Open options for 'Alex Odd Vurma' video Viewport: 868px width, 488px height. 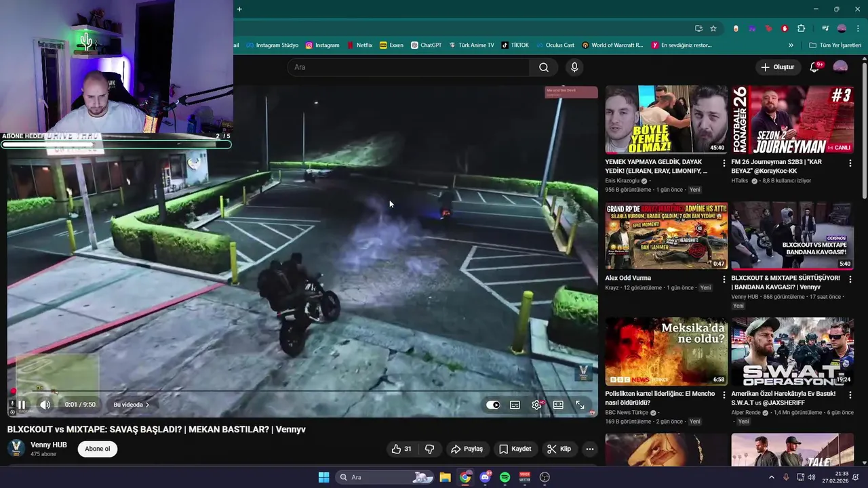coord(724,279)
